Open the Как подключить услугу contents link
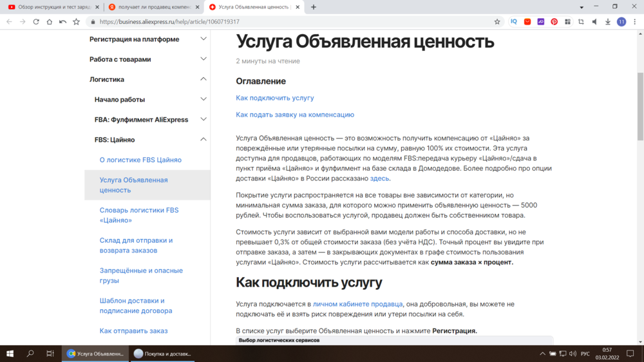The width and height of the screenshot is (644, 362). (275, 98)
